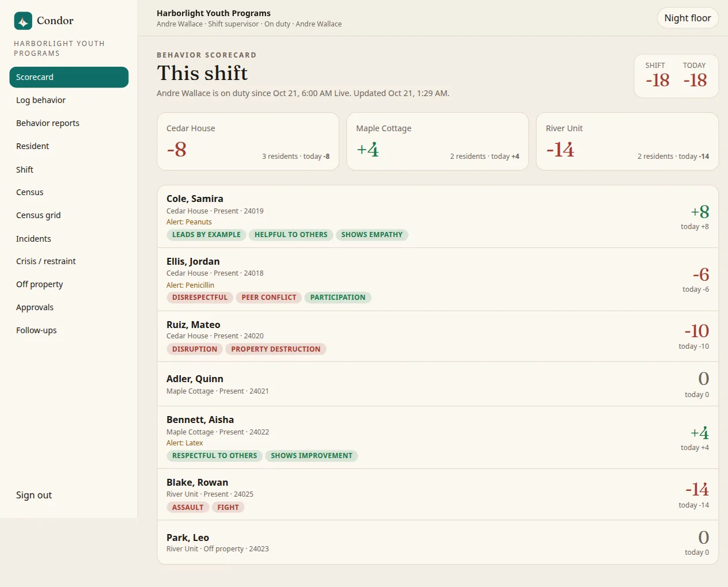Open the Scorecard page in the sidebar
728x587 pixels.
point(69,77)
